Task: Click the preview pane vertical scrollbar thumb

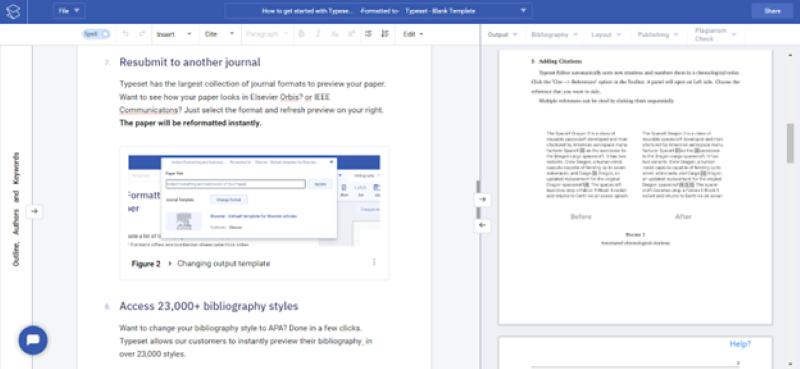Action: (x=790, y=143)
